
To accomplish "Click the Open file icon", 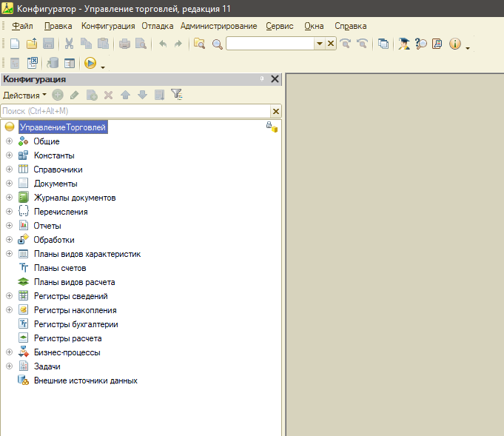I will [x=32, y=44].
